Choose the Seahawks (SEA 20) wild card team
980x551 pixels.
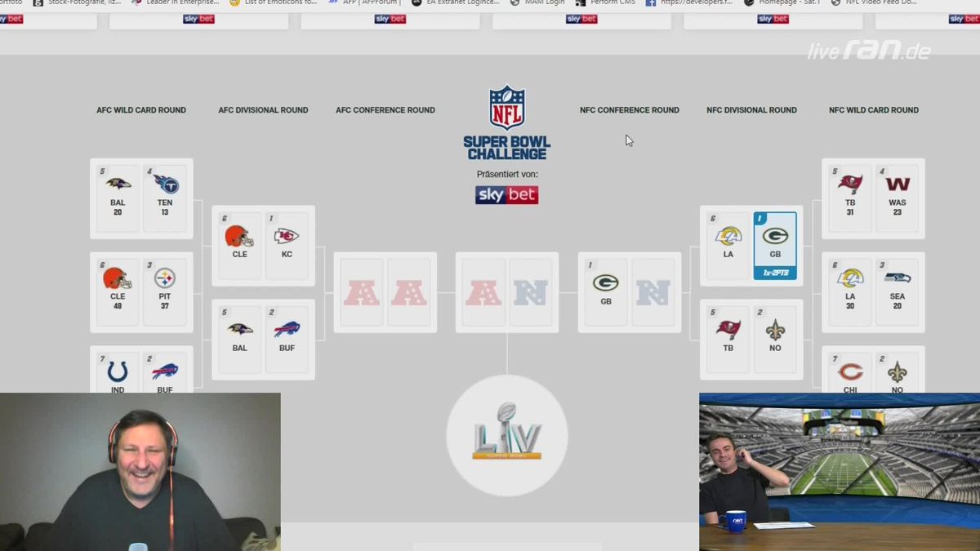point(898,292)
